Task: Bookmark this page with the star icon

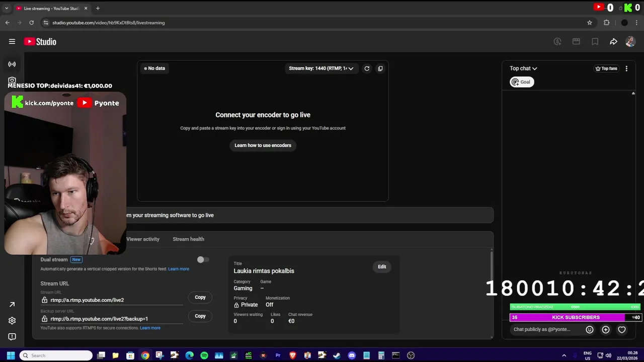Action: (x=590, y=23)
